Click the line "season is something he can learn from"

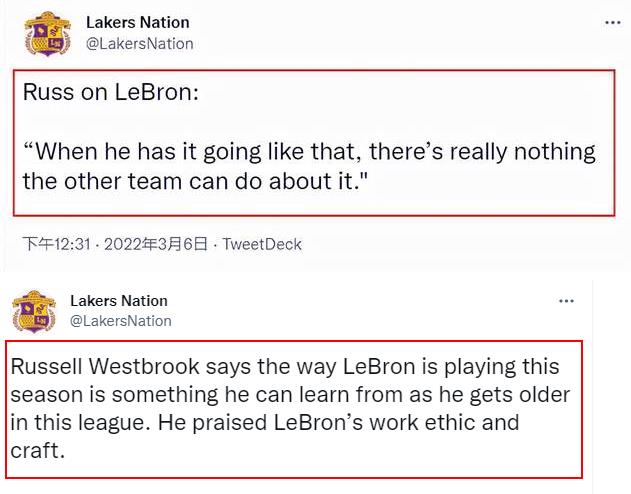pos(292,394)
